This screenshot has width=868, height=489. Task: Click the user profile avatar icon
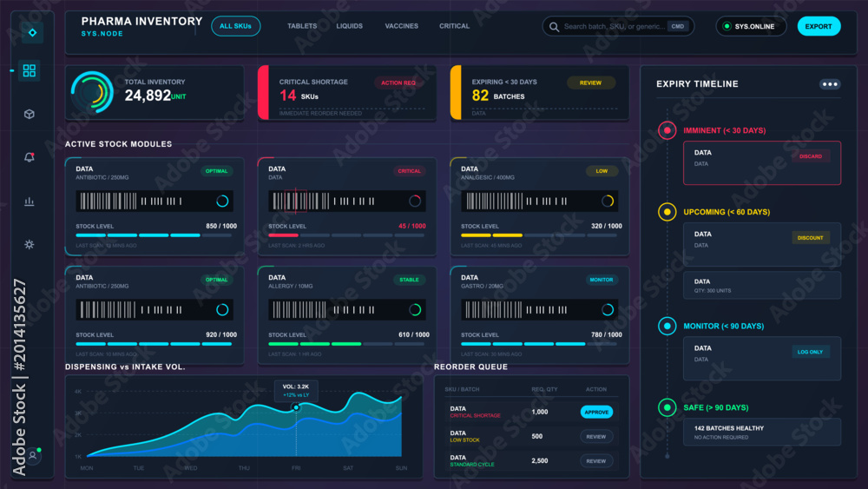(x=33, y=455)
